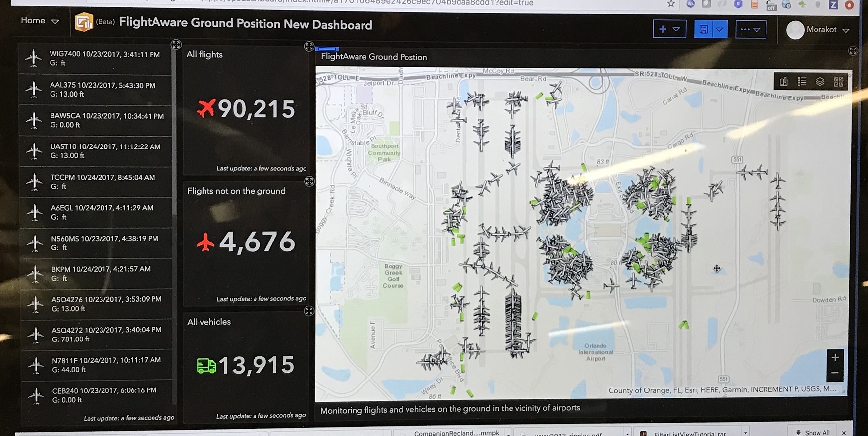Close the browser downloads bar
This screenshot has width=868, height=436.
point(844,432)
